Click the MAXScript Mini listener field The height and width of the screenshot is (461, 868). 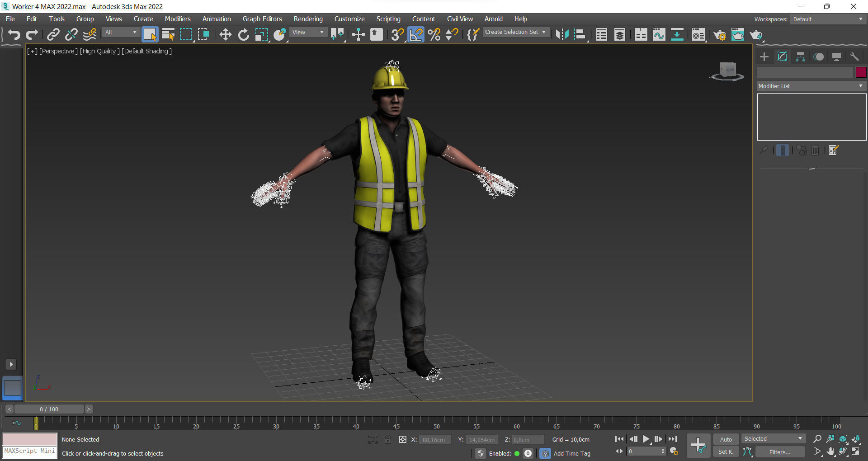30,452
